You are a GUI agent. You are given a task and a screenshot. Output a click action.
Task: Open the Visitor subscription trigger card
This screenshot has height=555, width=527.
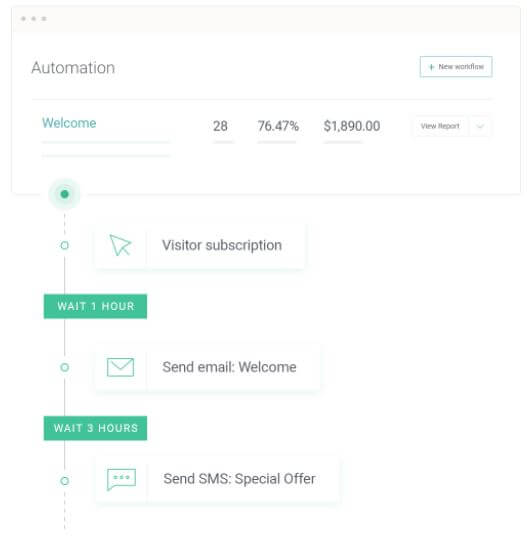pyautogui.click(x=200, y=245)
